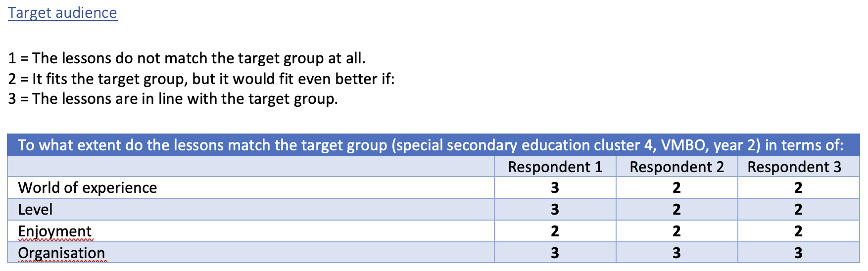Click the blue table title row
The height and width of the screenshot is (271, 868).
431,145
